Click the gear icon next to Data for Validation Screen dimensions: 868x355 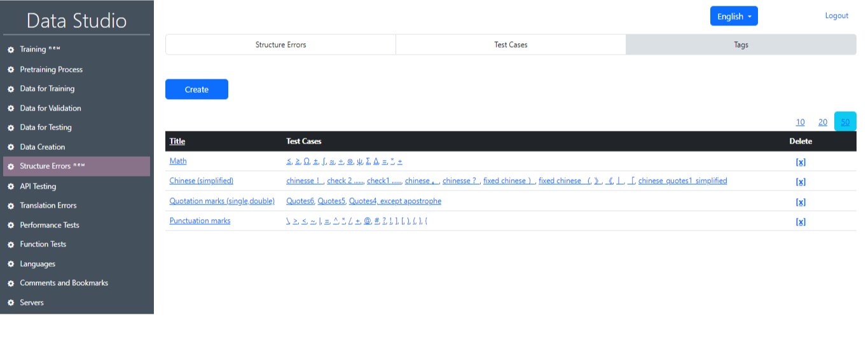(11, 109)
